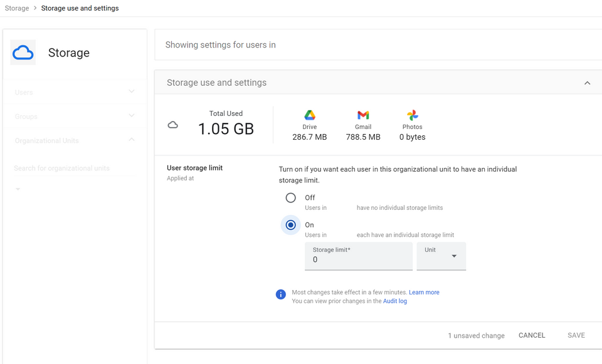602x364 pixels.
Task: Click the Google Photos pinwheel icon
Action: coord(412,115)
